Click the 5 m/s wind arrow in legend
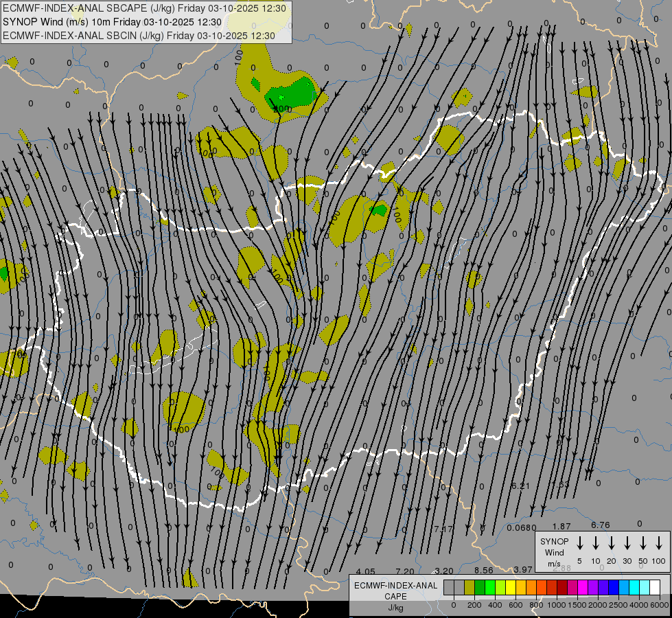Screen dimensions: 672x618 point(580,544)
